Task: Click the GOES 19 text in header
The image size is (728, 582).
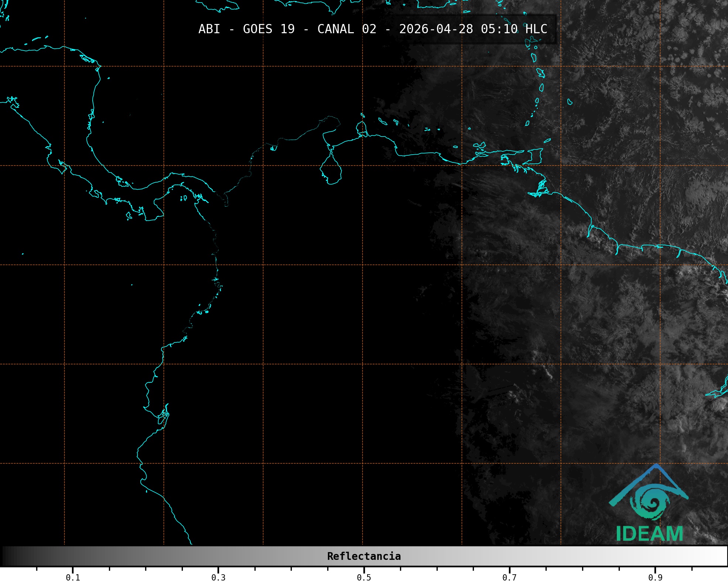Action: pyautogui.click(x=269, y=29)
